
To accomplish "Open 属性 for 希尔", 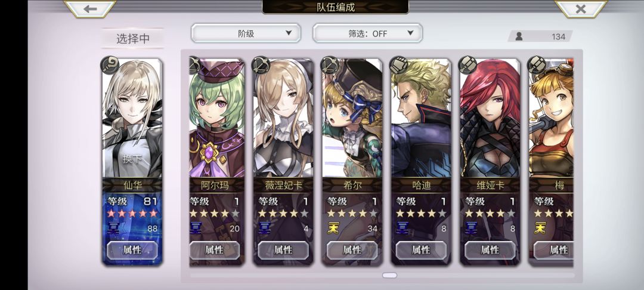I will point(352,250).
